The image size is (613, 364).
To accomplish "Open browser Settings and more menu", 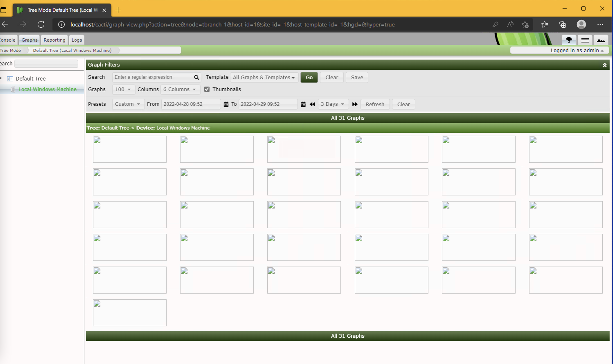I will 600,25.
